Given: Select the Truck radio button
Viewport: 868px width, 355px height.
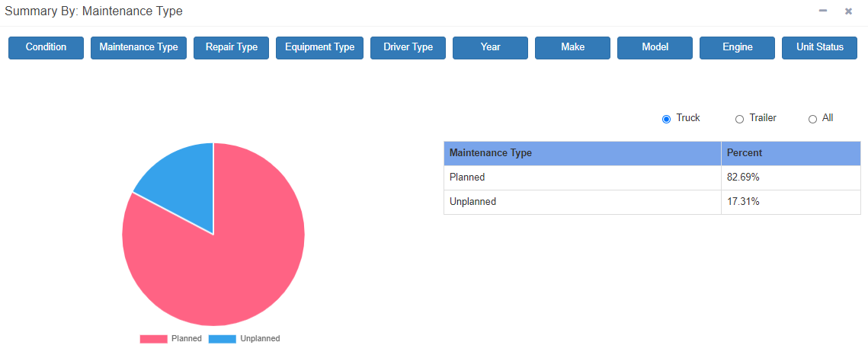Looking at the screenshot, I should pyautogui.click(x=667, y=119).
